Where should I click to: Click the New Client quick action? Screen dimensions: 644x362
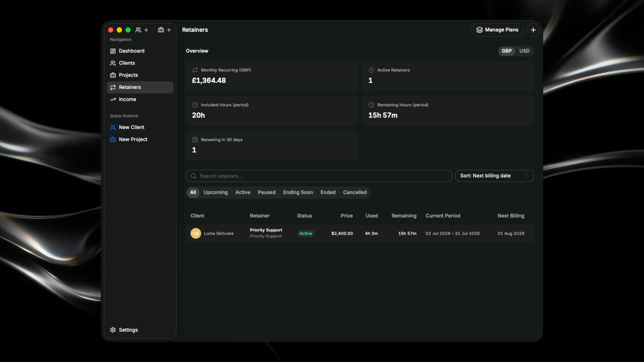(x=140, y=128)
